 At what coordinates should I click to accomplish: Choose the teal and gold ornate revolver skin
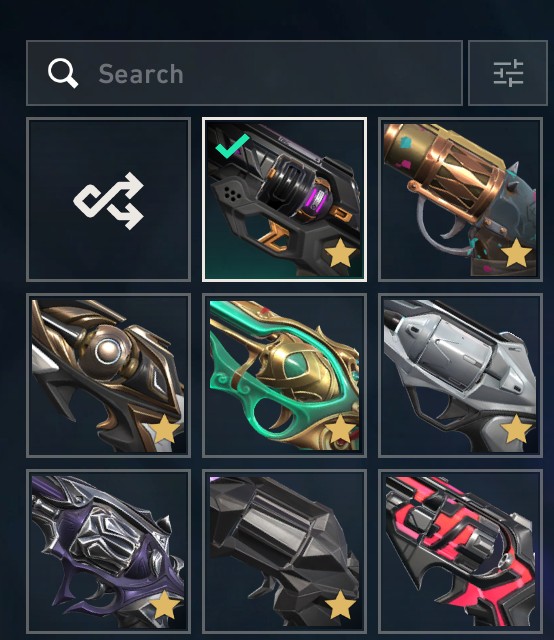[285, 376]
